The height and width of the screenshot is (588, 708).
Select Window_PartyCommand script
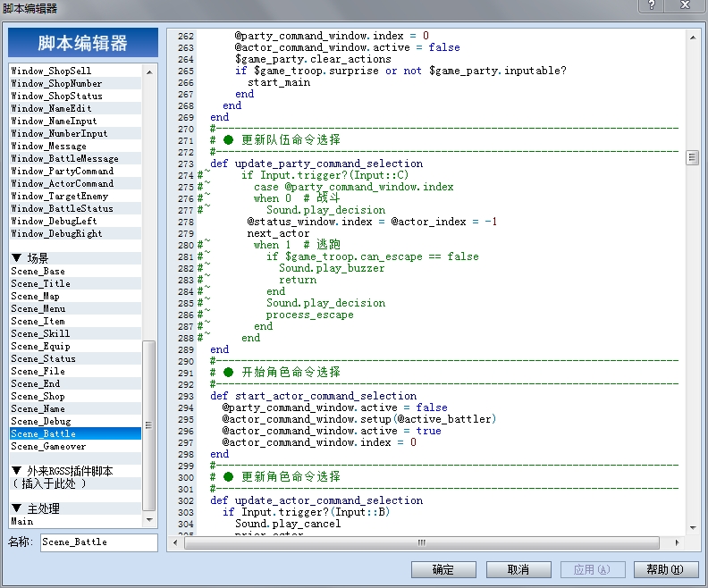75,171
